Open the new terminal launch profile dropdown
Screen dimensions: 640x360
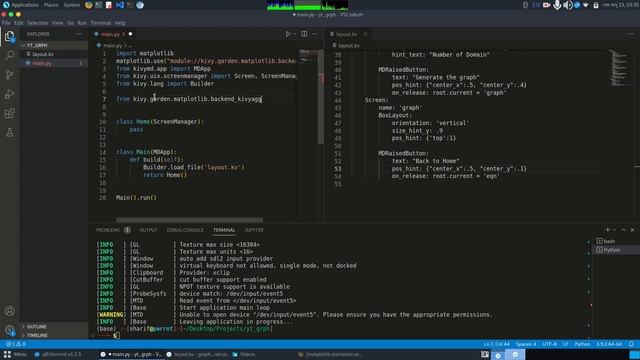(x=614, y=230)
